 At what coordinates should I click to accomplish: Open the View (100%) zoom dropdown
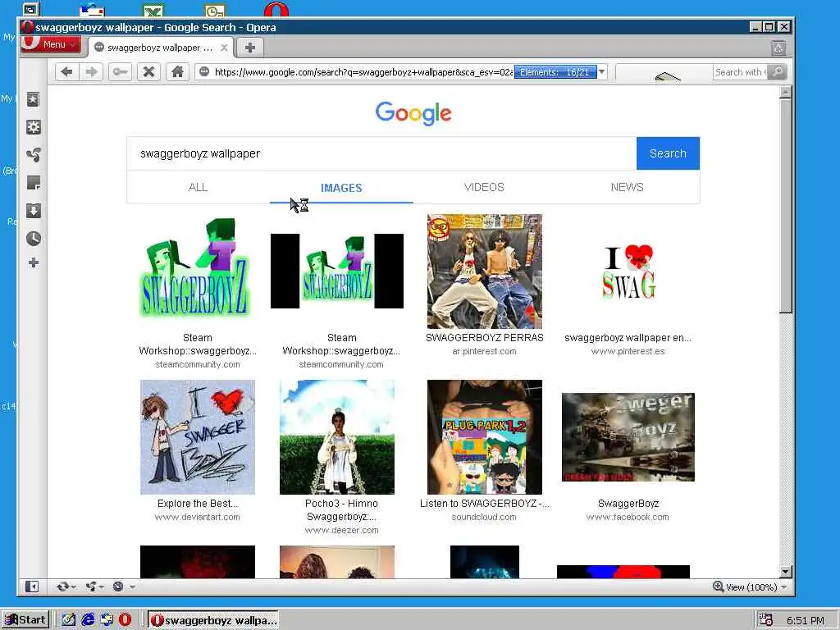(756, 587)
